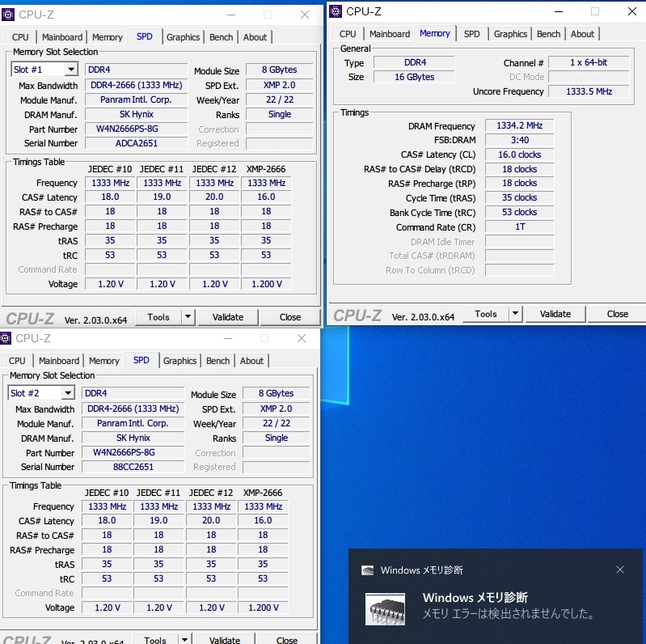Switch to CPU tab in Slot #1 window
The image size is (646, 644).
click(x=20, y=37)
